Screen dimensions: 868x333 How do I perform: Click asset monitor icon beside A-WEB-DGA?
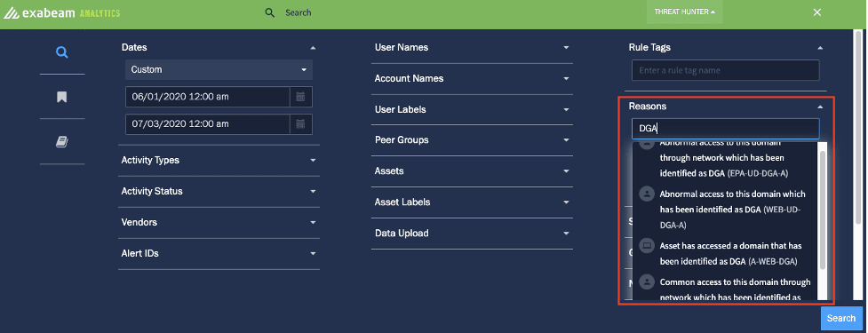tap(646, 246)
